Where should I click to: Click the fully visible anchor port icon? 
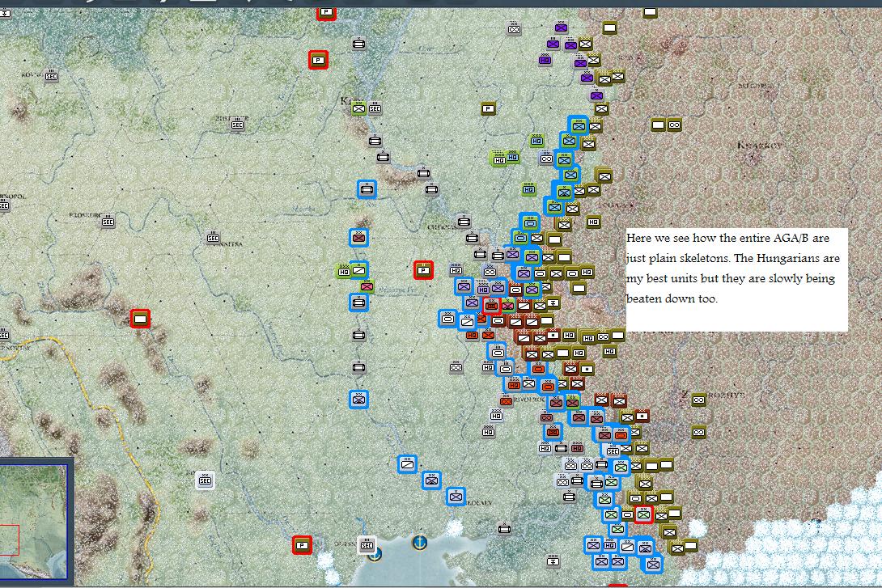pos(420,543)
